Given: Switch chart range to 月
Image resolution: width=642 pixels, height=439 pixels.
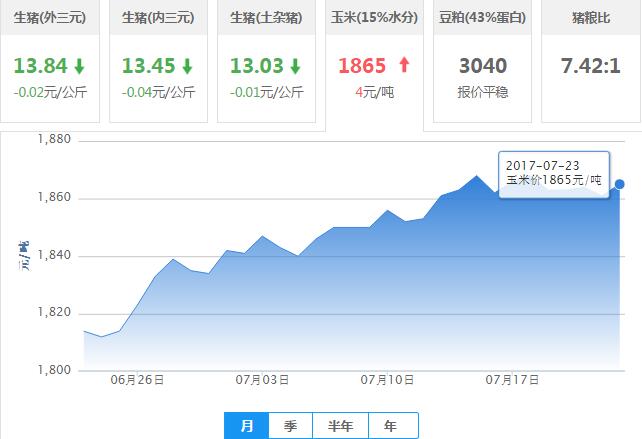Looking at the screenshot, I should [246, 425].
